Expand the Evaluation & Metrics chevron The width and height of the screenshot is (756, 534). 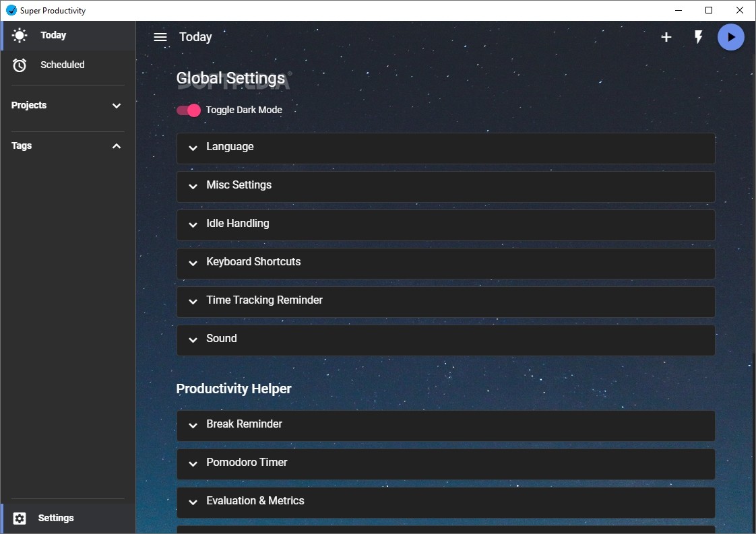(193, 502)
